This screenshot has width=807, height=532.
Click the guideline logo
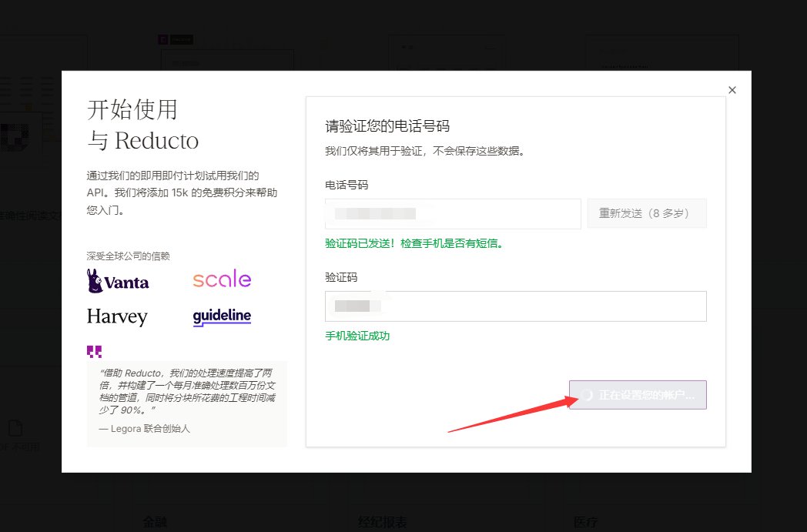coord(222,316)
